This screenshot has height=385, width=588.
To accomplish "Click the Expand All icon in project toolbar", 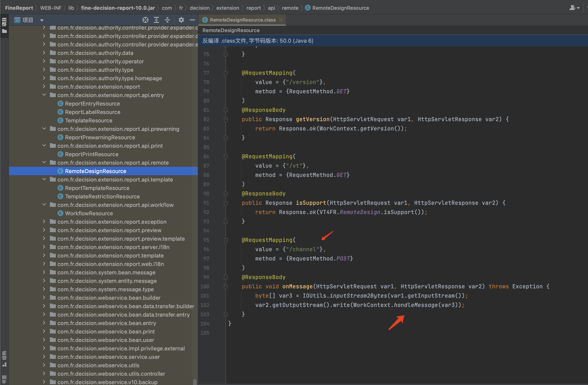I will tap(156, 20).
